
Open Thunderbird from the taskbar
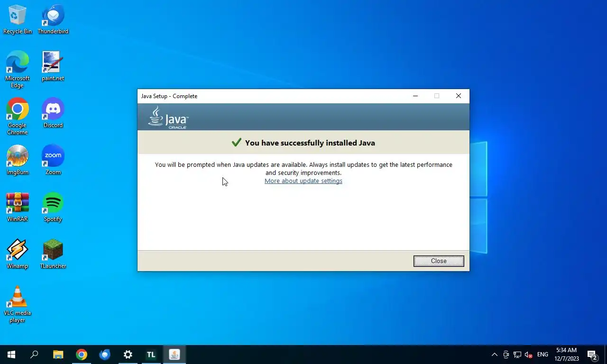(105, 355)
